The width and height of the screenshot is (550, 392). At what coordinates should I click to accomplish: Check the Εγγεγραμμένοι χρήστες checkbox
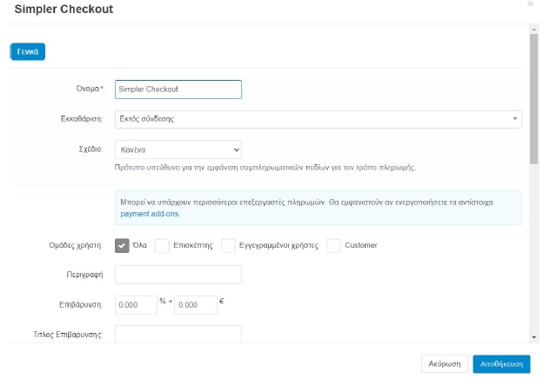point(228,246)
